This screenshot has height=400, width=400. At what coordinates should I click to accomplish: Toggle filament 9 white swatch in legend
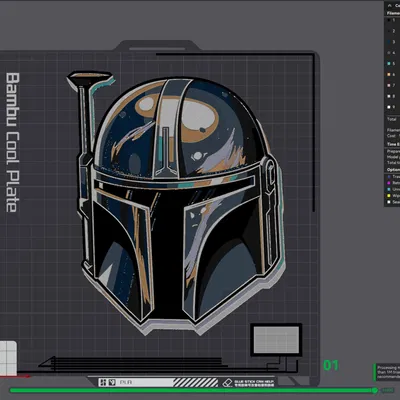point(389,107)
